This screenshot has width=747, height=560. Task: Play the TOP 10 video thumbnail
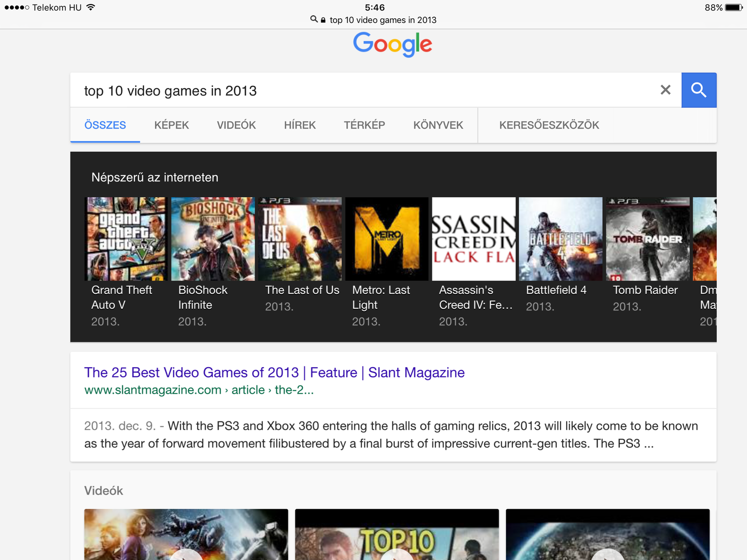pos(397,534)
